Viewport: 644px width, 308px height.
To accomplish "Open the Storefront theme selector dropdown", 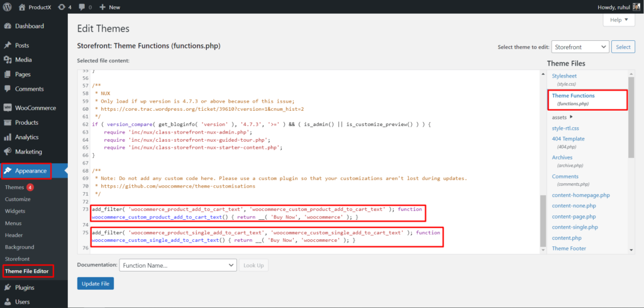I will coord(580,47).
